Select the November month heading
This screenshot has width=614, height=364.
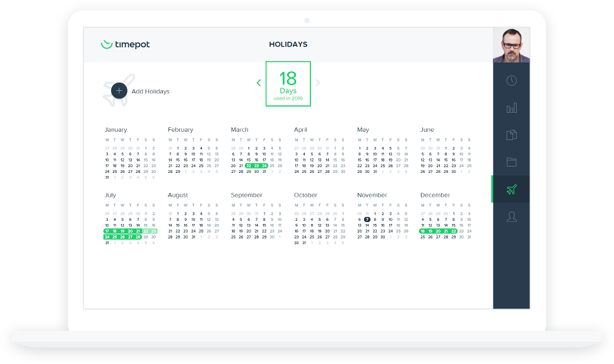[x=372, y=195]
